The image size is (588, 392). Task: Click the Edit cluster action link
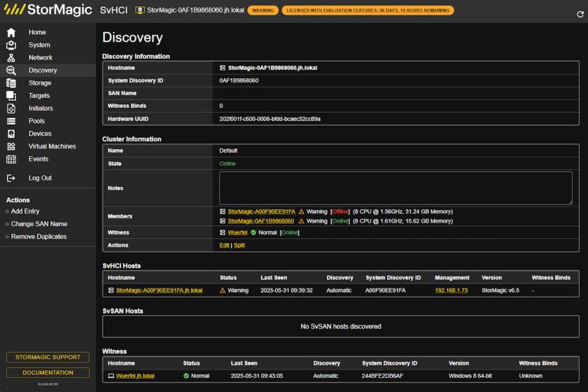pos(224,245)
